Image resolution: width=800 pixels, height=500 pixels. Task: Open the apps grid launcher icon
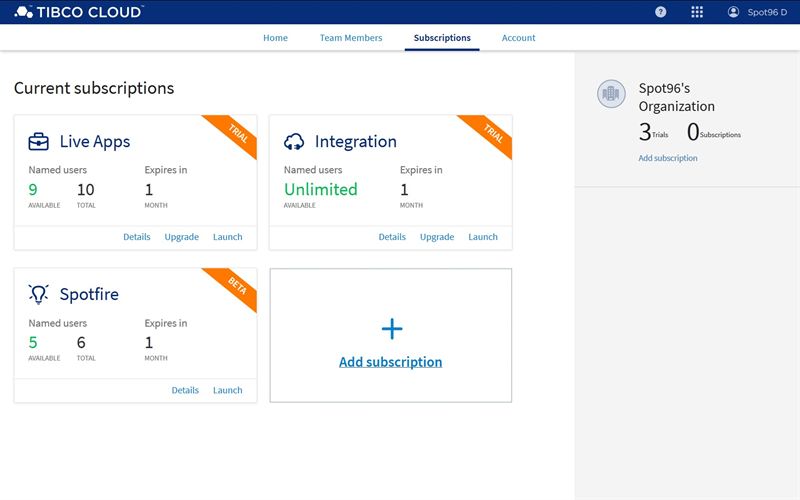click(x=697, y=12)
